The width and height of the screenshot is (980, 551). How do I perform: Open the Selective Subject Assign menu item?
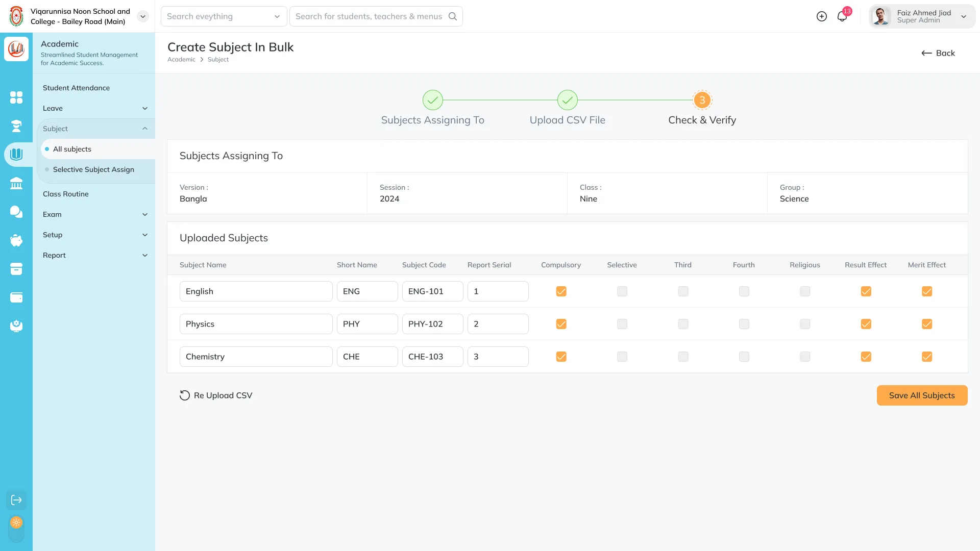coord(93,169)
